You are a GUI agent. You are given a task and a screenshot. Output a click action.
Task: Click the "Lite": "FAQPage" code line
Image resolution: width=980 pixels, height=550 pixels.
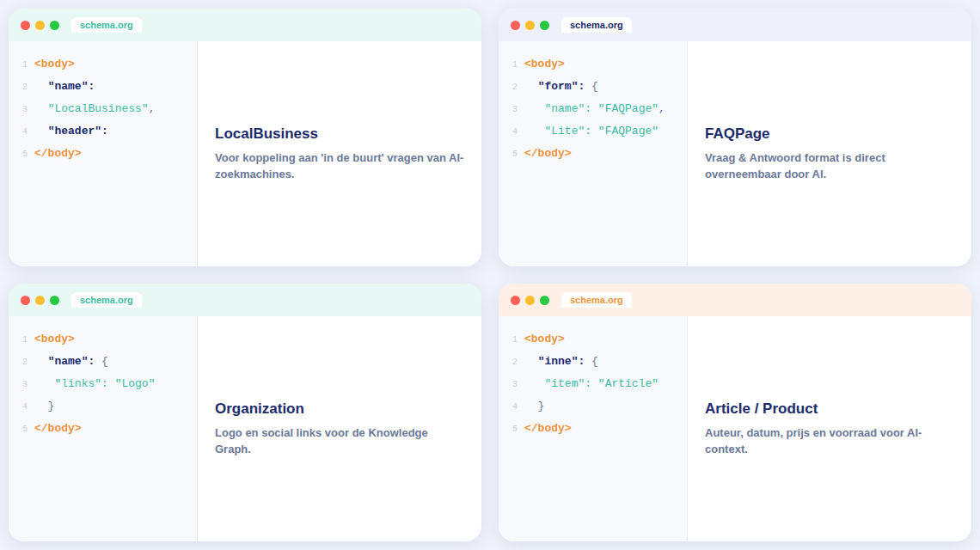[x=601, y=131]
